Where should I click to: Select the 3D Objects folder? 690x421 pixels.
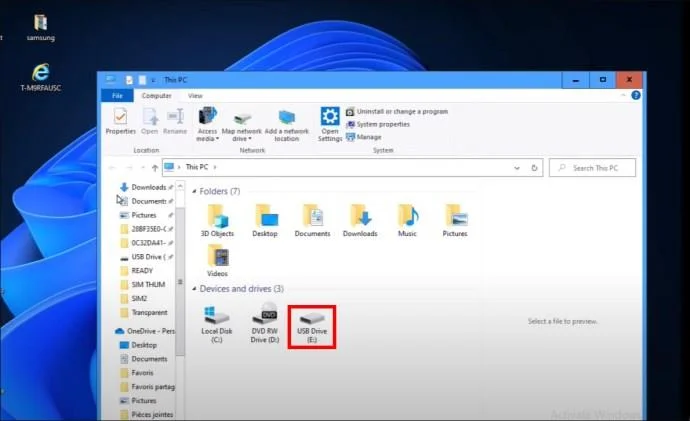click(217, 221)
